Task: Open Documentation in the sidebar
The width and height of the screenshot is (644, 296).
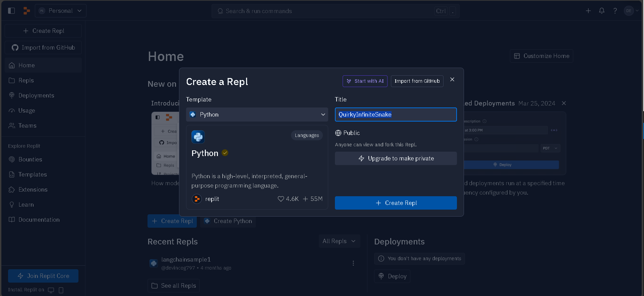Action: point(43,220)
